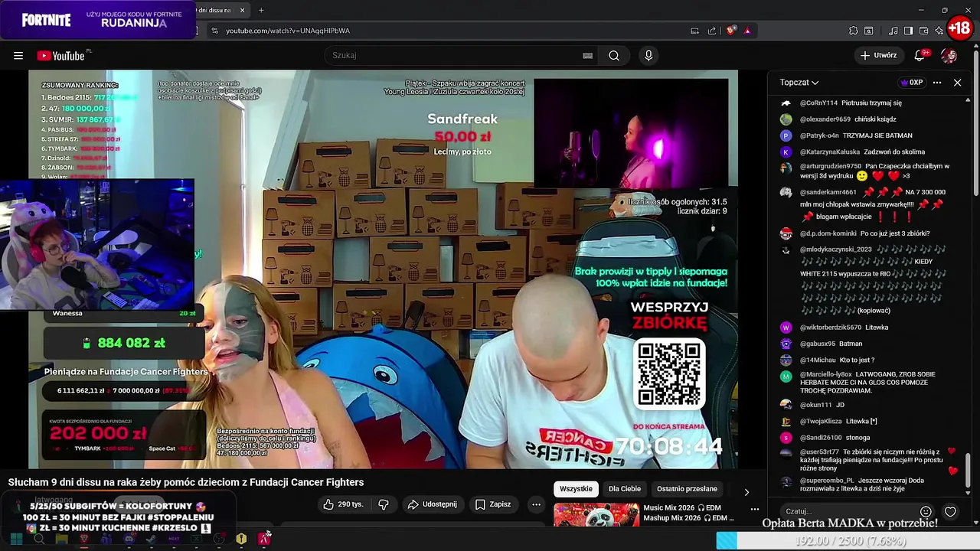Click the video title Słucham 9 dni dissu
980x551 pixels.
pos(186,482)
